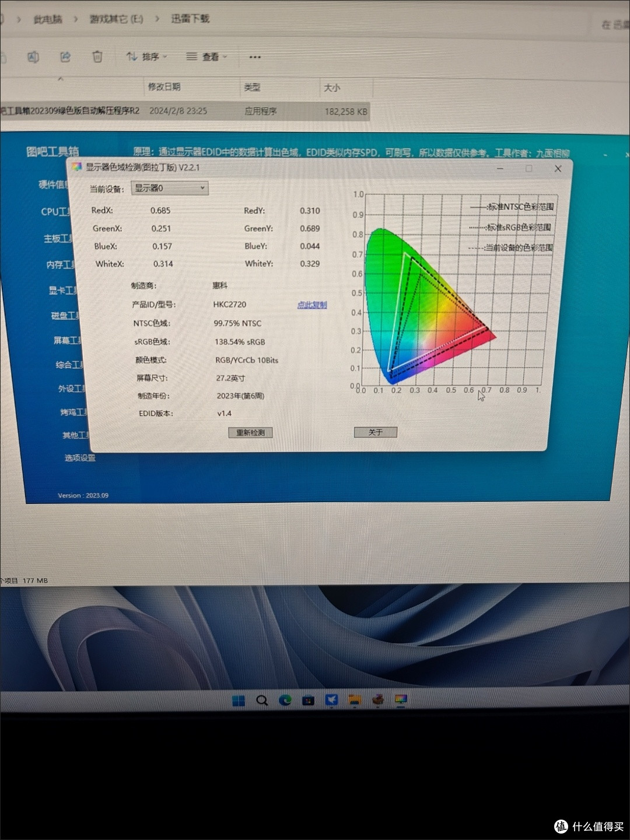Click the 27.2英寸 screen size value
Screen dimensions: 630x840
(230, 378)
